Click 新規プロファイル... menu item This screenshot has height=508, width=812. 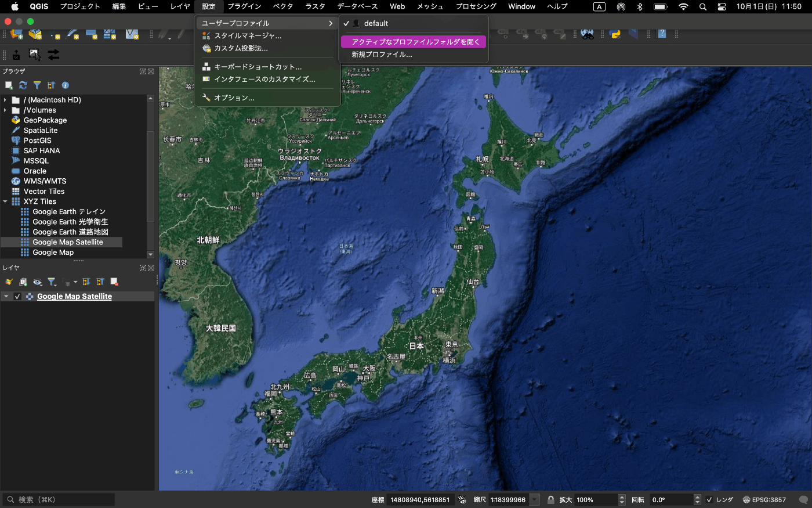click(x=413, y=55)
